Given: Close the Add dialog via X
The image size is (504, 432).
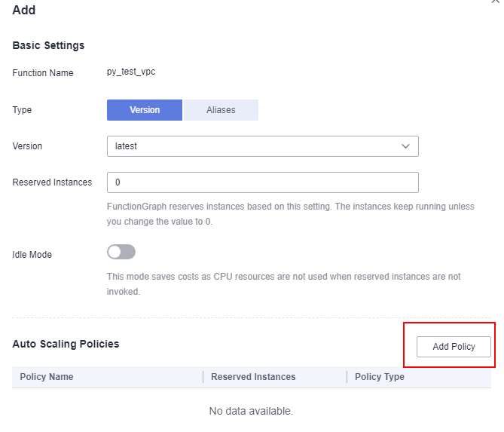Looking at the screenshot, I should point(495,1).
